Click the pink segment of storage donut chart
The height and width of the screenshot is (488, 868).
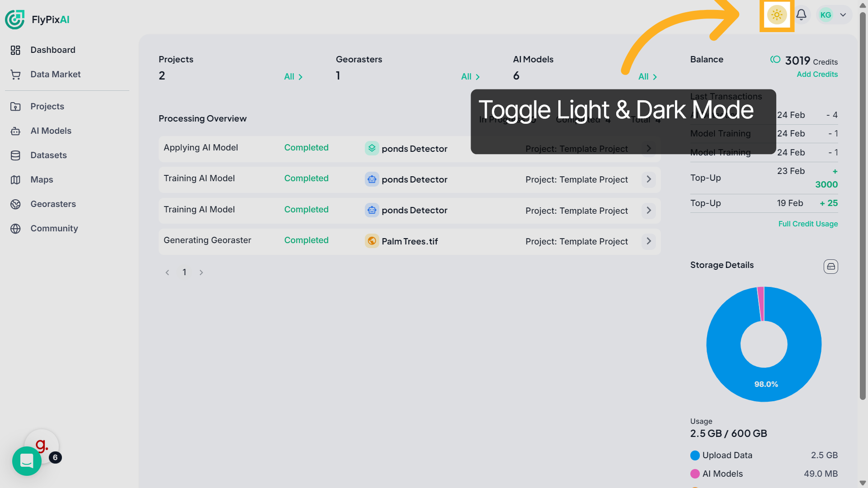(x=761, y=304)
